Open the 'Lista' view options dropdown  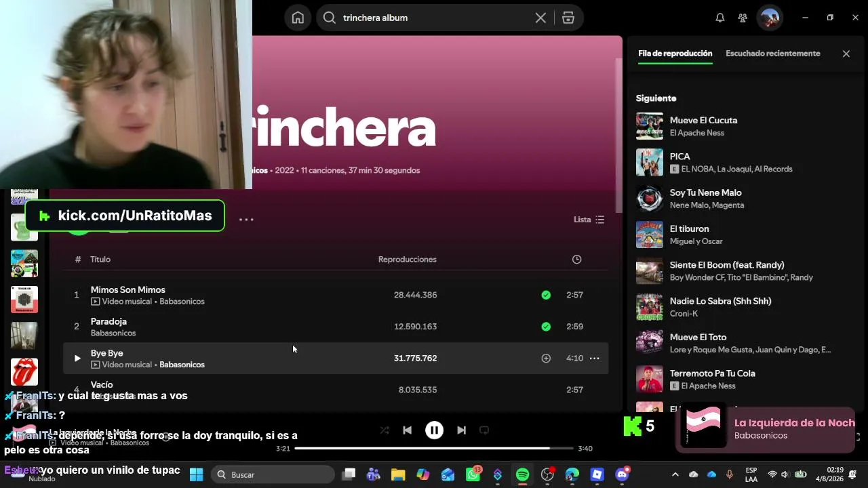pos(589,220)
